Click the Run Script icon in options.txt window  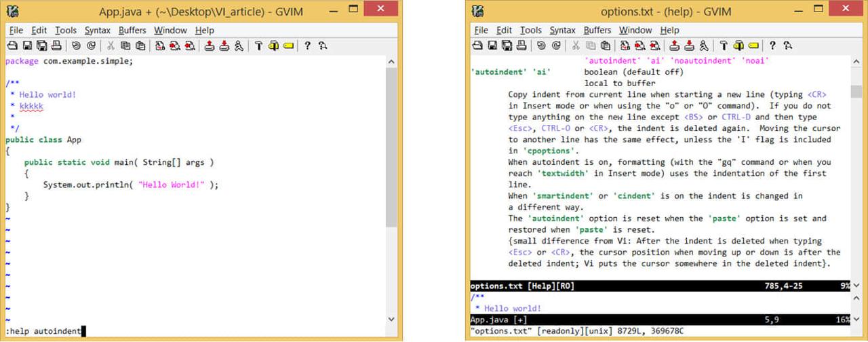click(704, 45)
